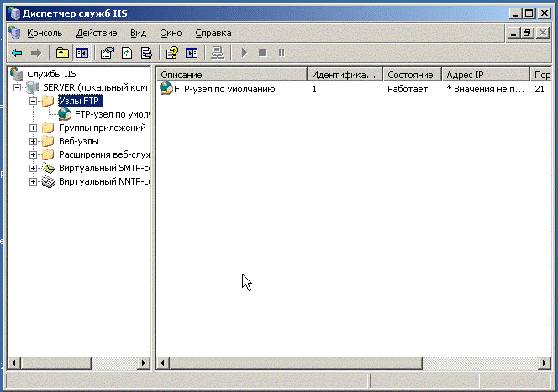Collapse the SERVER node in tree
The width and height of the screenshot is (558, 392).
click(17, 87)
